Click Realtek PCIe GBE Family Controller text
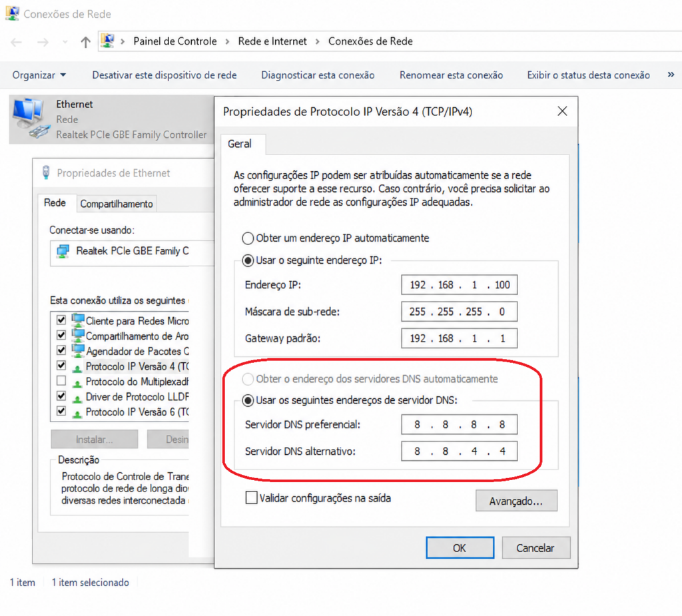Image resolution: width=682 pixels, height=616 pixels. (131, 135)
